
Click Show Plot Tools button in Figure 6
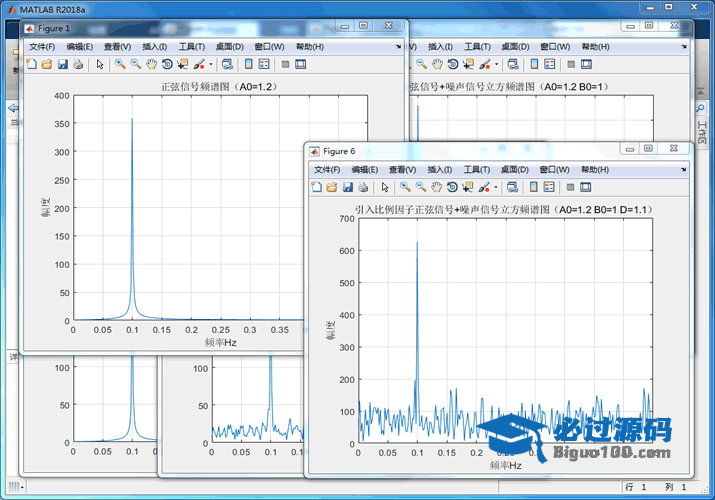(x=586, y=187)
